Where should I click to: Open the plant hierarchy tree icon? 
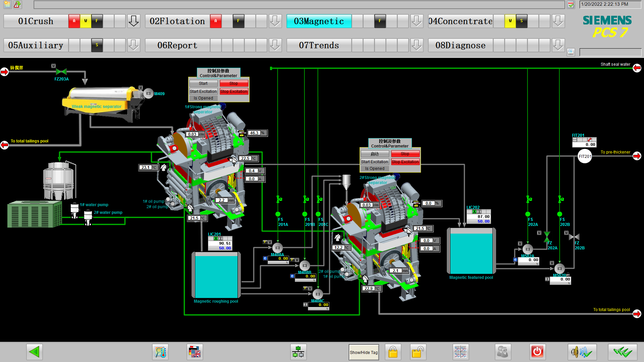coord(298,352)
